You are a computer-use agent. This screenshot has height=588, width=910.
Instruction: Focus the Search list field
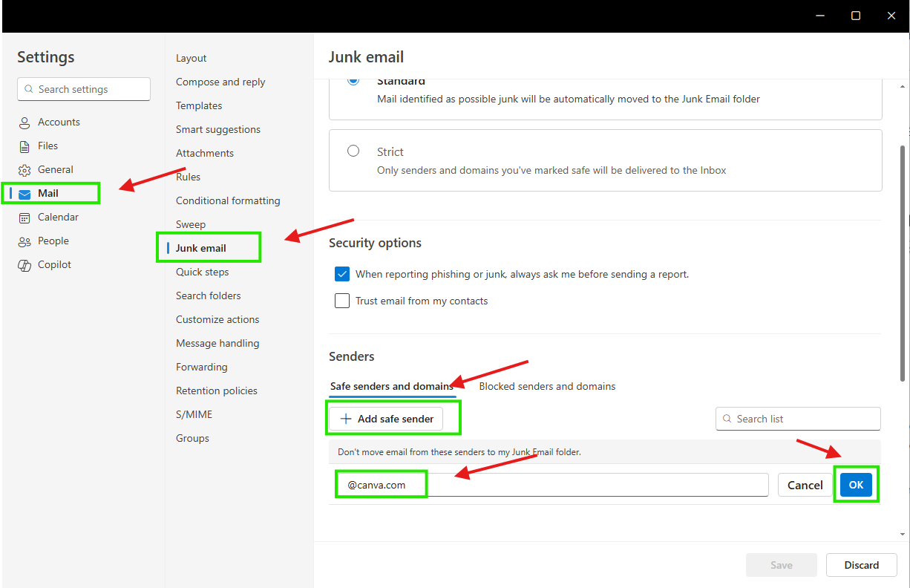click(x=798, y=419)
